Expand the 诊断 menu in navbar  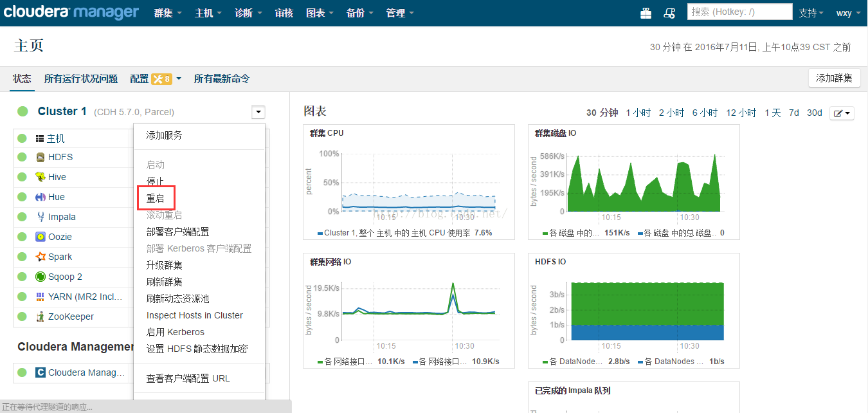248,13
